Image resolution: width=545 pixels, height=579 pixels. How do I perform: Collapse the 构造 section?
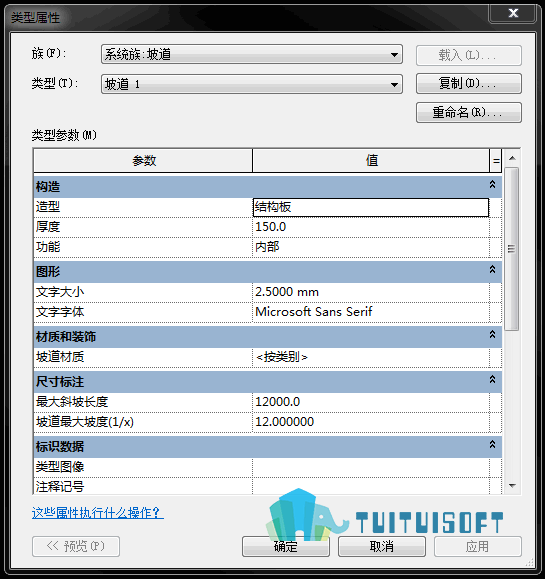coord(492,184)
